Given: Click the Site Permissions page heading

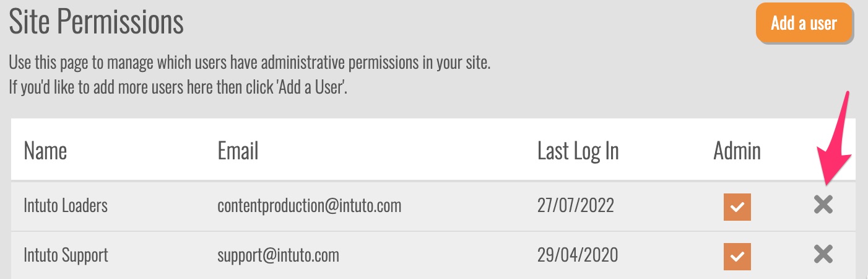Looking at the screenshot, I should click(x=96, y=23).
